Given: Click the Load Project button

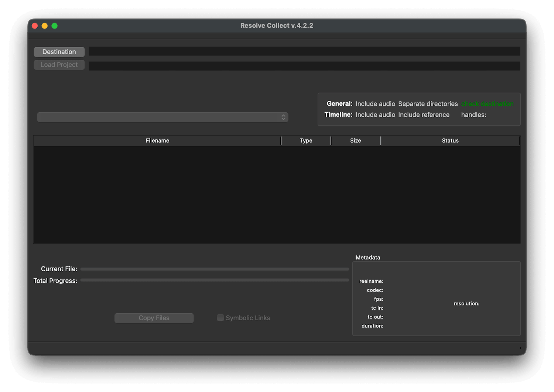Looking at the screenshot, I should (x=59, y=65).
